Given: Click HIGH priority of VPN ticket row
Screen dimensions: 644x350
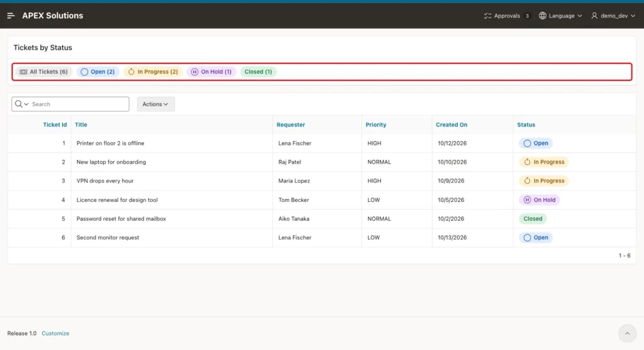Looking at the screenshot, I should pos(374,181).
